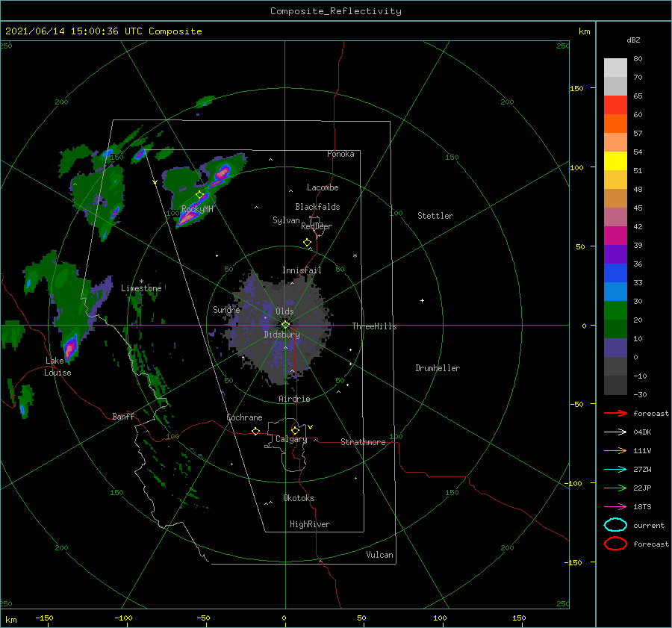Click the 'Lake Louise' label

tap(57, 367)
